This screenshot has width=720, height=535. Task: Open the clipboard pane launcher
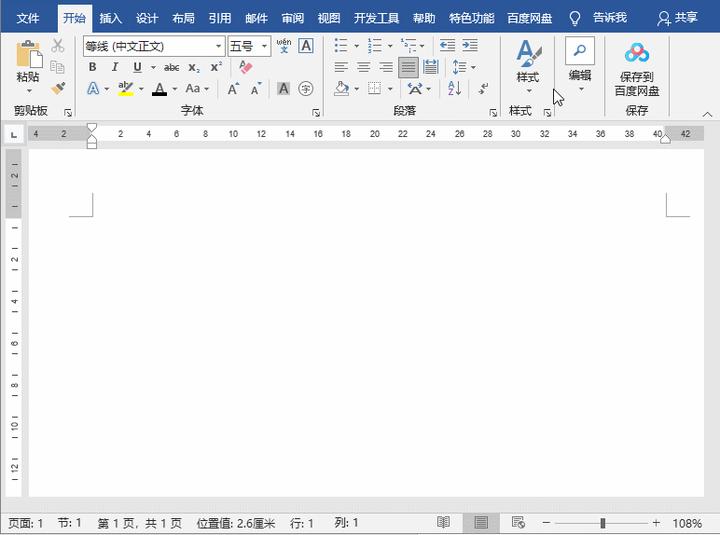tap(68, 113)
